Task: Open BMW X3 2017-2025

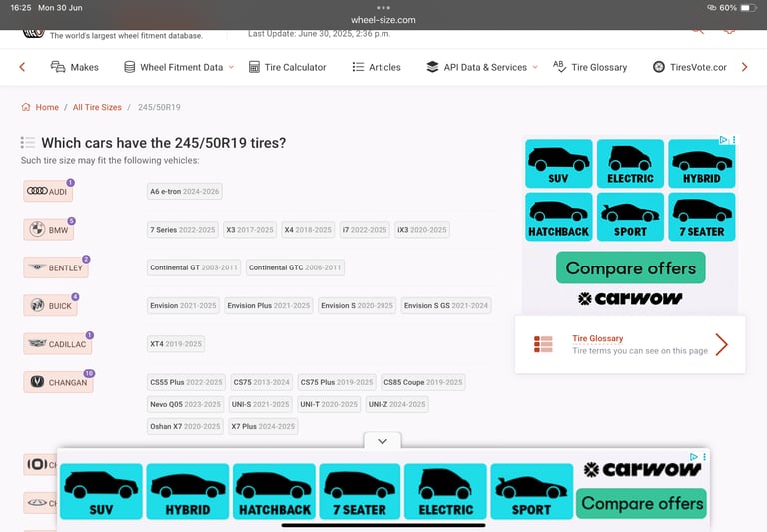Action: coord(250,230)
